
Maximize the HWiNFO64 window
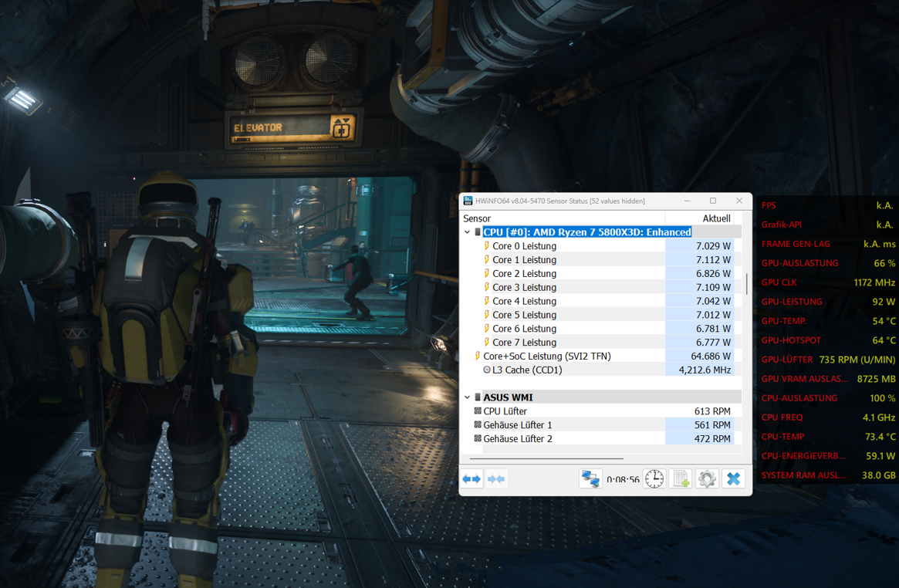coord(713,201)
